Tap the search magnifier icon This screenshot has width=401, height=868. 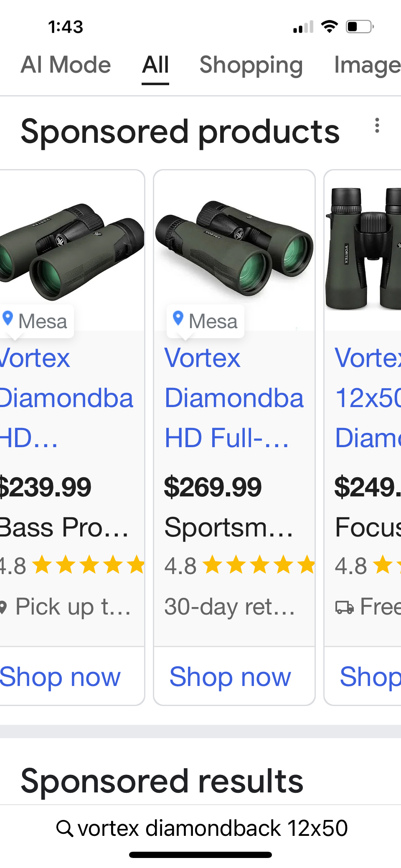tap(65, 828)
